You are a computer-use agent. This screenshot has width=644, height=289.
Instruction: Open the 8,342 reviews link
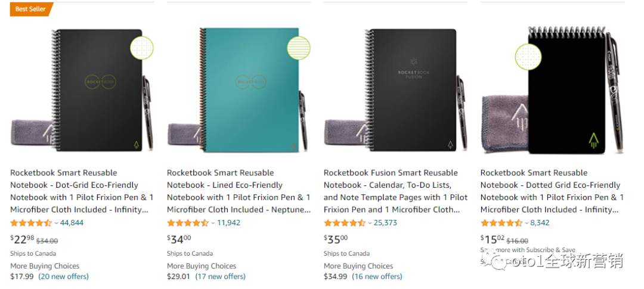(540, 223)
